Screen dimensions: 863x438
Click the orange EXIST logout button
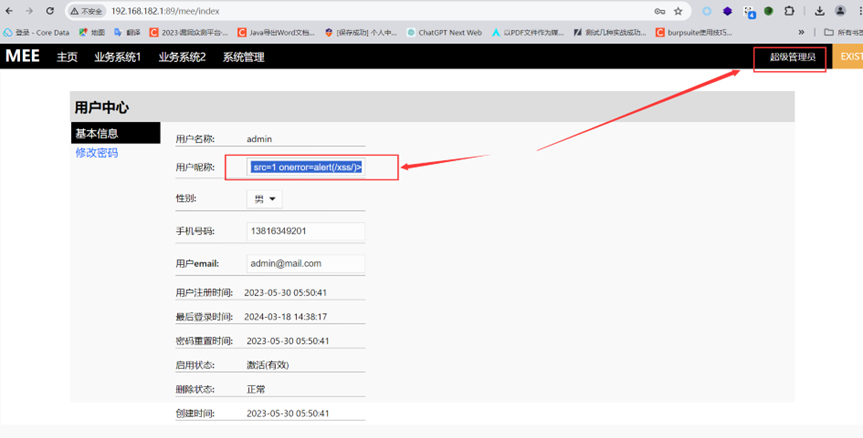coord(849,57)
